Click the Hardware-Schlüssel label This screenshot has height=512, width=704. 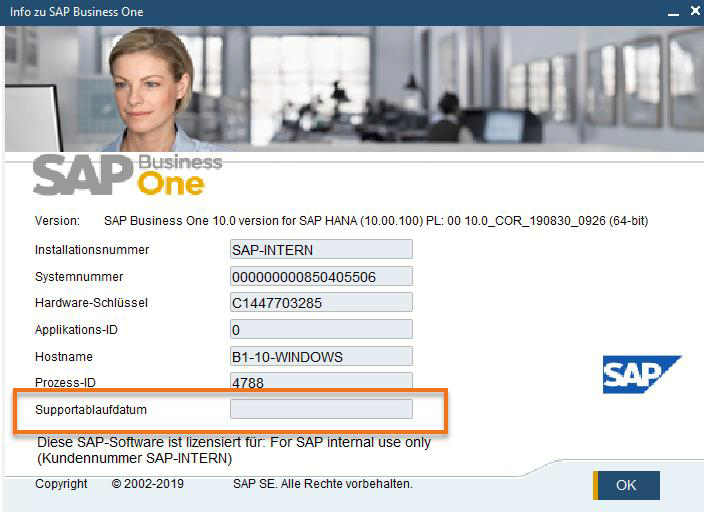point(91,303)
